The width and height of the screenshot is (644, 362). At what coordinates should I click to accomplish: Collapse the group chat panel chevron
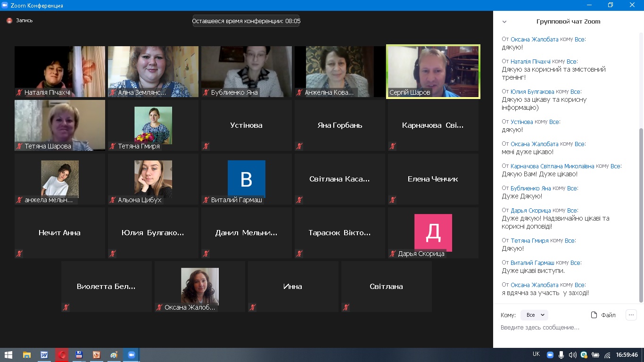pyautogui.click(x=504, y=22)
